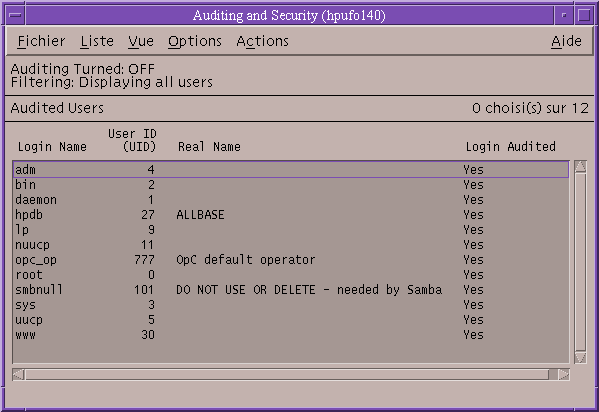599x412 pixels.
Task: Click the horizontal scrollbar right arrow
Action: (x=564, y=375)
